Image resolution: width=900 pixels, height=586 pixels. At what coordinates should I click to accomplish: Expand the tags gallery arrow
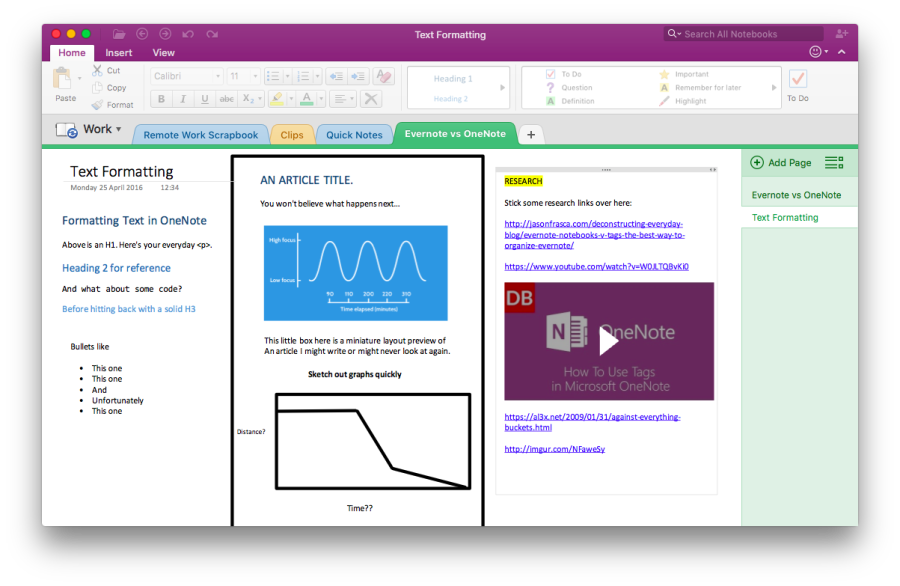point(774,87)
